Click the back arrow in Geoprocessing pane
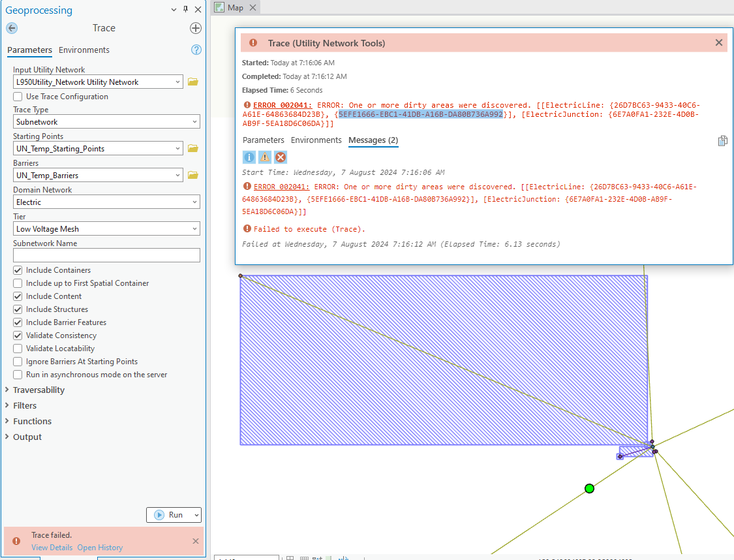 [x=12, y=27]
